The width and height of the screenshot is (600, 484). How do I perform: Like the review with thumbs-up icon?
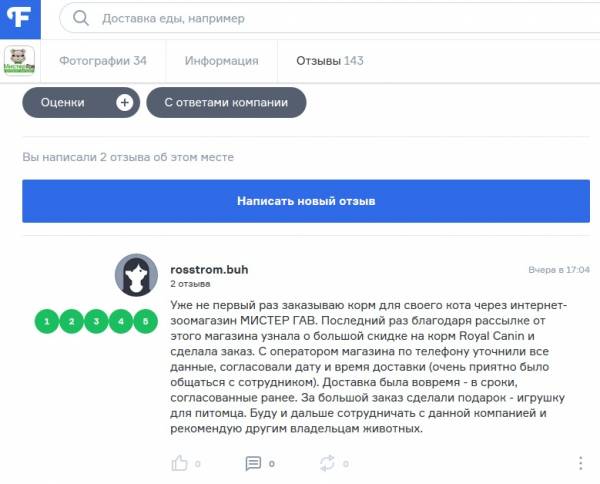179,463
